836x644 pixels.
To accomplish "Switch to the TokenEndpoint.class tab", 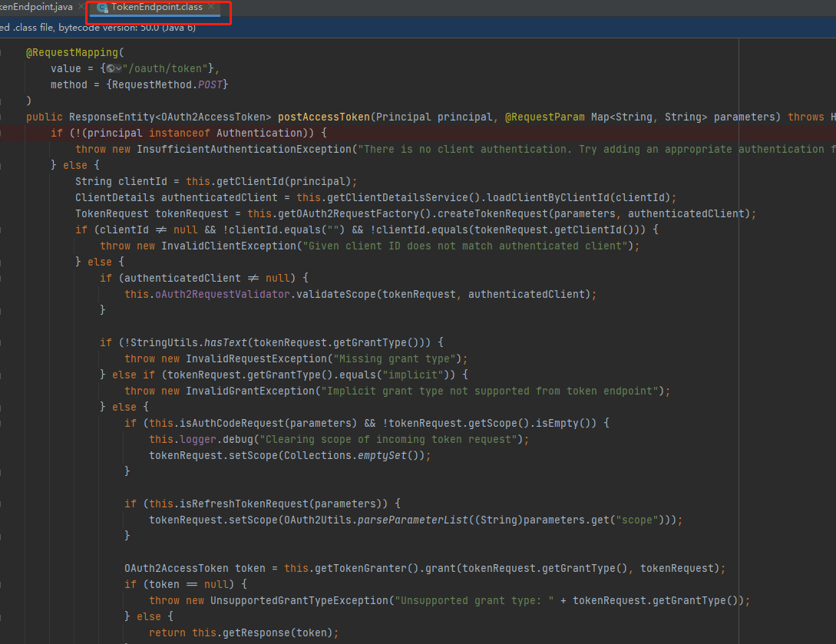I will [157, 8].
